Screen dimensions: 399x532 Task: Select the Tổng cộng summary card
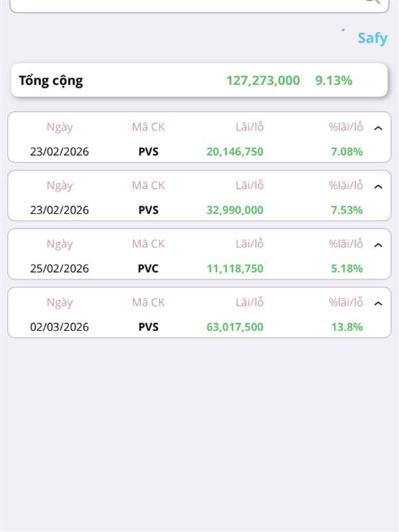pos(199,81)
